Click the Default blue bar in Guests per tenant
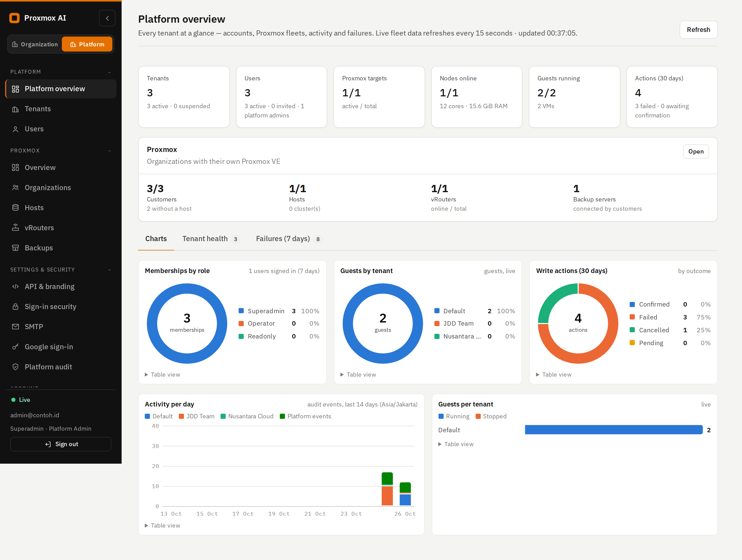Viewport: 742px width, 560px height. 613,430
